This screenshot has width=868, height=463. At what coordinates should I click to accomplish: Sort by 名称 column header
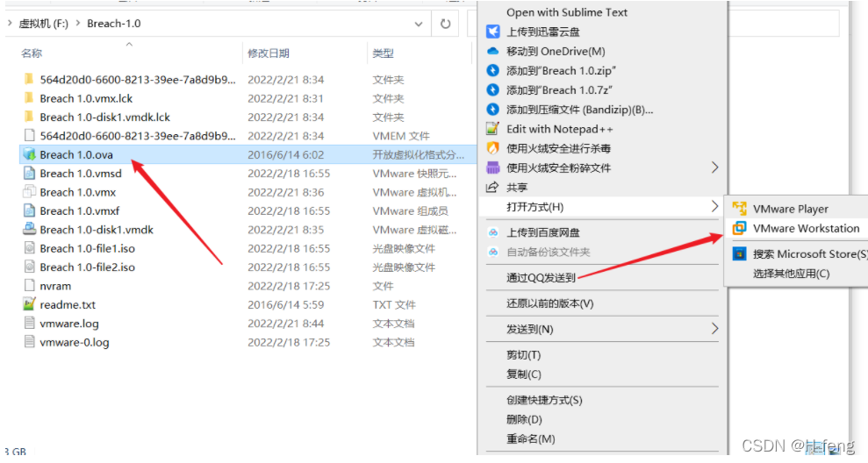point(32,53)
